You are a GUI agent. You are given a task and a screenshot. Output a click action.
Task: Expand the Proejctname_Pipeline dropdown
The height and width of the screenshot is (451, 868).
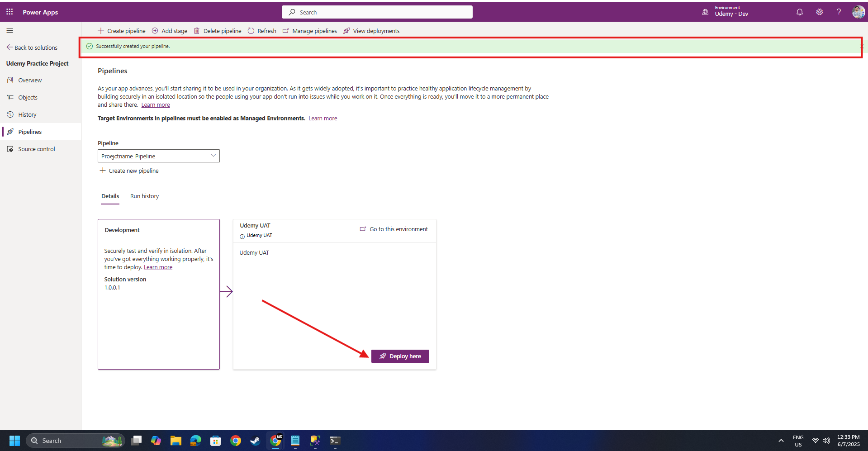click(159, 156)
